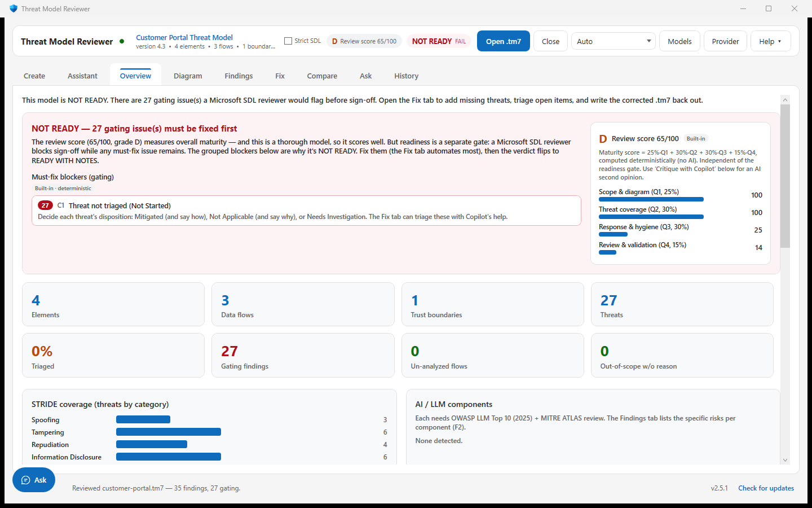Click the Threat coverage score bar

[651, 217]
